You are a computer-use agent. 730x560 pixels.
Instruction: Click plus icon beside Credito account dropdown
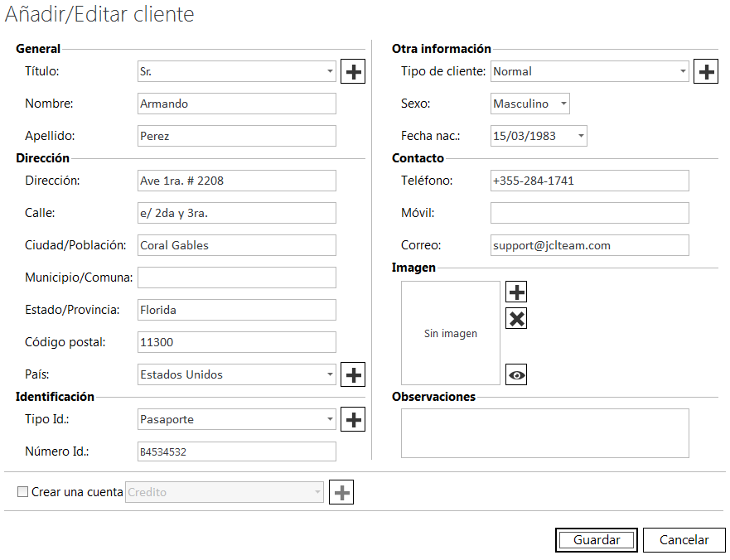341,493
